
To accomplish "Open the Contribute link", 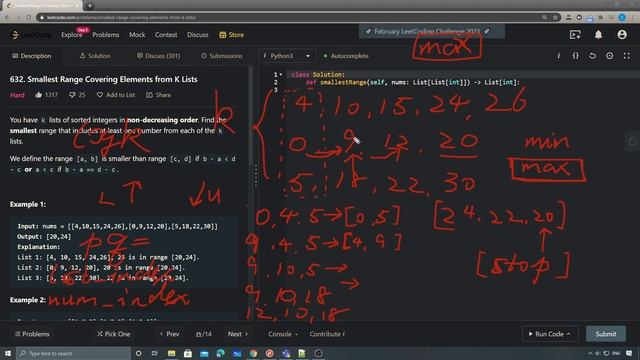I will coord(327,334).
